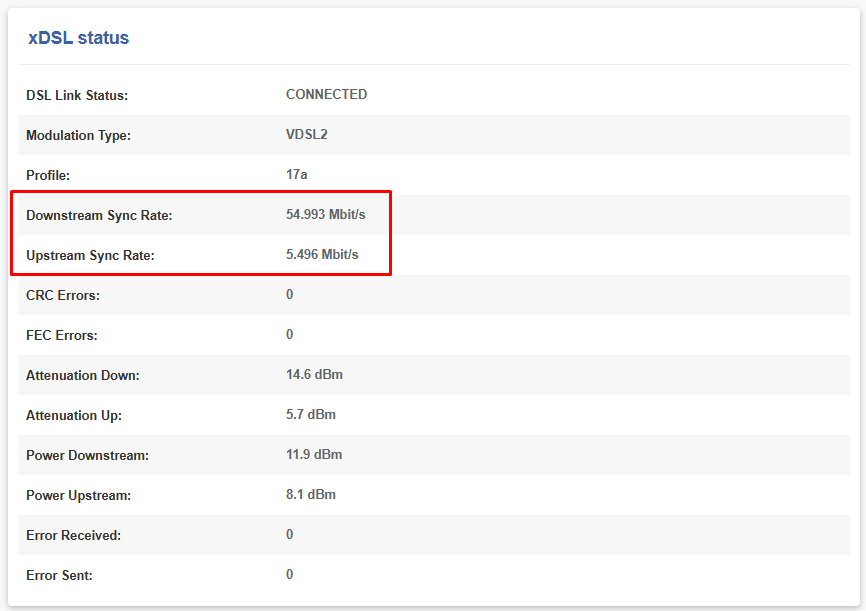This screenshot has height=611, width=866.
Task: Click the 14.6 dBm value
Action: 314,375
